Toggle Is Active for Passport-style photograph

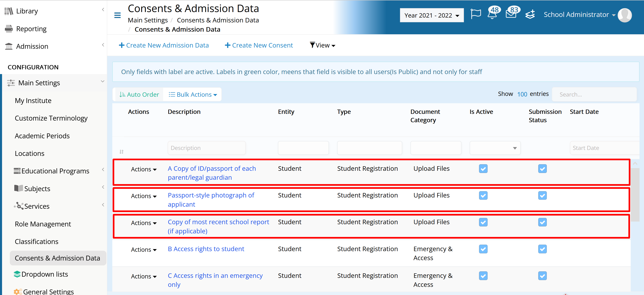[483, 195]
